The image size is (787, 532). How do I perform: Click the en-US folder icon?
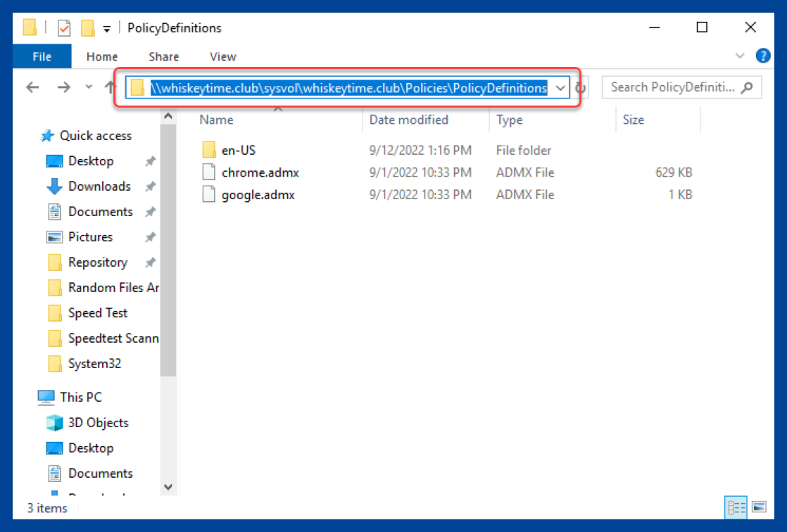point(209,150)
